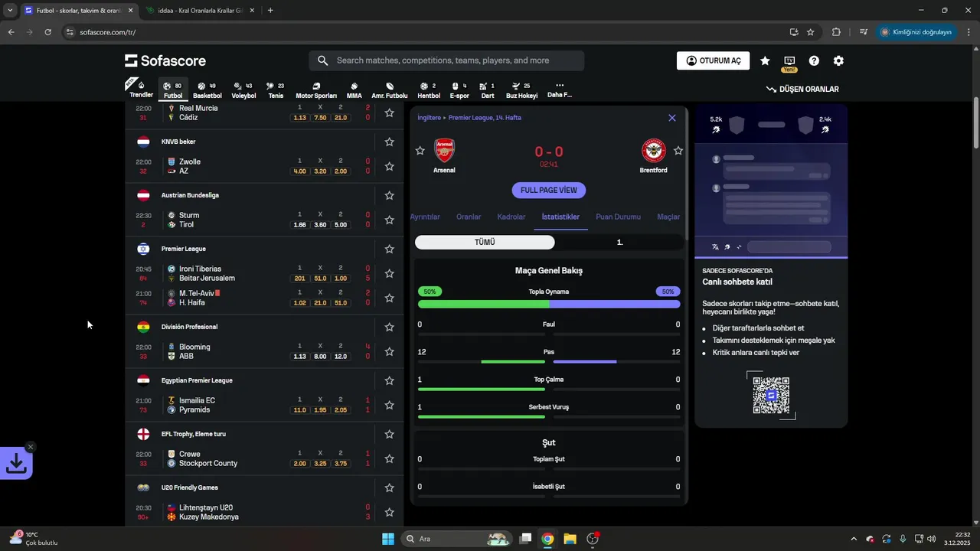Switch to Kadrolar tab
980x551 pixels.
(x=511, y=217)
